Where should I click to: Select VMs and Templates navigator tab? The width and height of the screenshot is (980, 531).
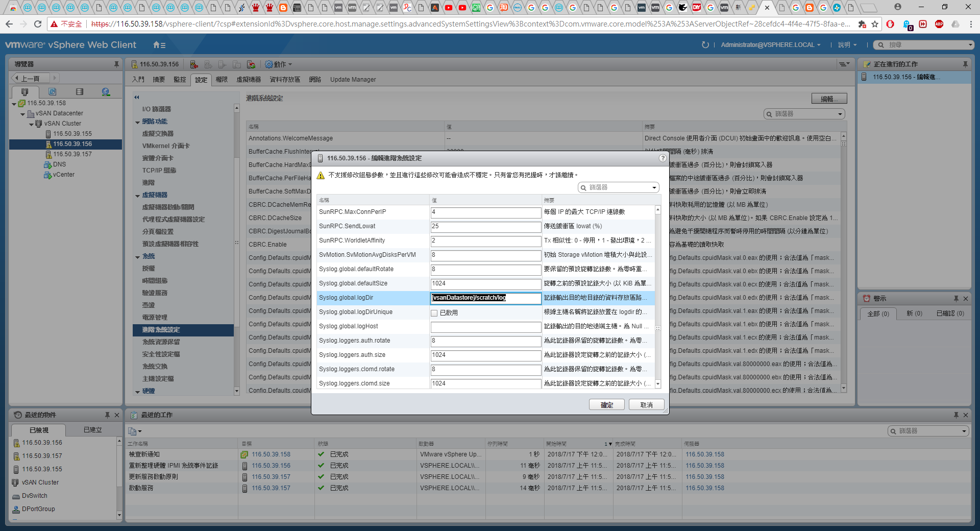tap(52, 92)
